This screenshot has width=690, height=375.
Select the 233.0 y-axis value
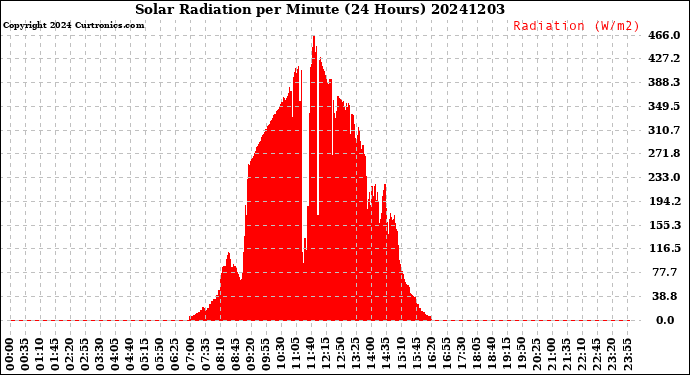(665, 177)
